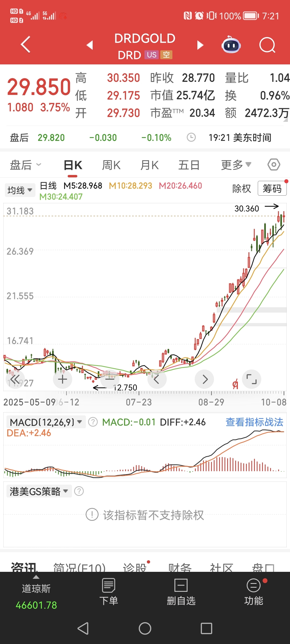Tap the US market badge
The image size is (290, 644).
point(152,55)
